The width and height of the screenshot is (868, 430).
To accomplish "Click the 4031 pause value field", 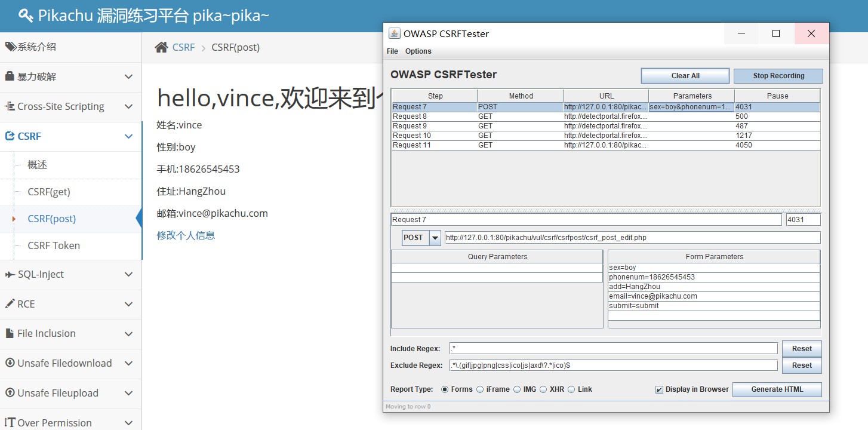I will coord(804,220).
